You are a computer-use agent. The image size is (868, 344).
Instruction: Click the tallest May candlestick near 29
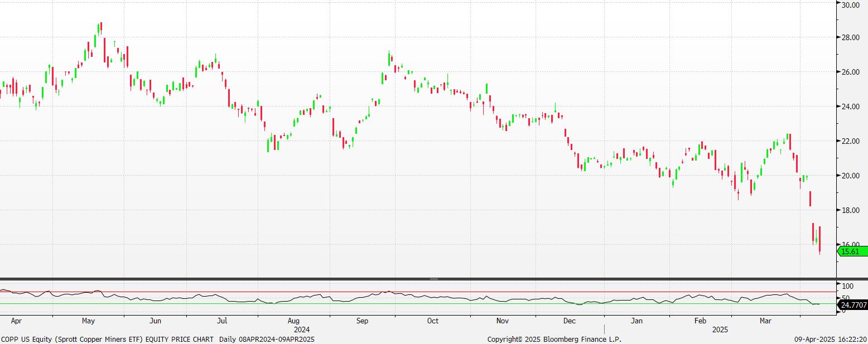pyautogui.click(x=101, y=28)
